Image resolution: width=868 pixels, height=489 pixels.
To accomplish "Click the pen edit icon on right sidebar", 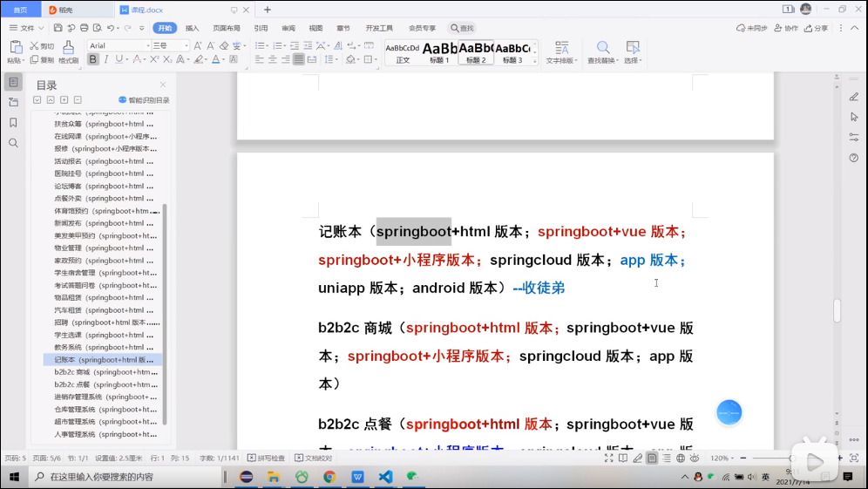I will pyautogui.click(x=853, y=97).
